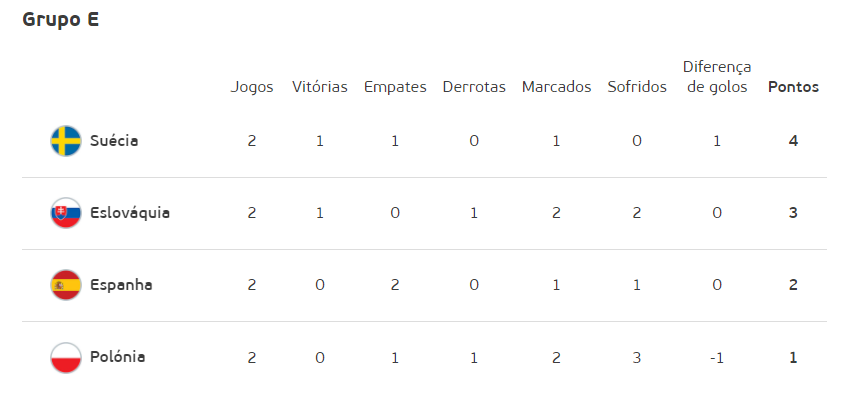Click the Sweden flag icon
The image size is (844, 408).
pyautogui.click(x=66, y=141)
